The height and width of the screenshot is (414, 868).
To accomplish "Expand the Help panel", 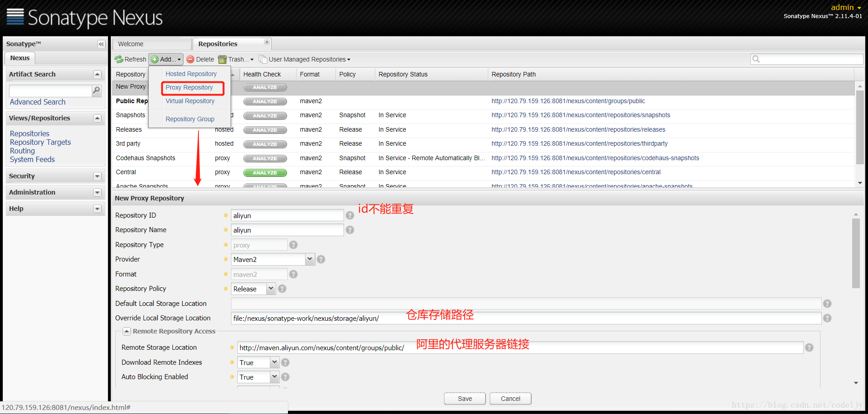I will point(97,209).
